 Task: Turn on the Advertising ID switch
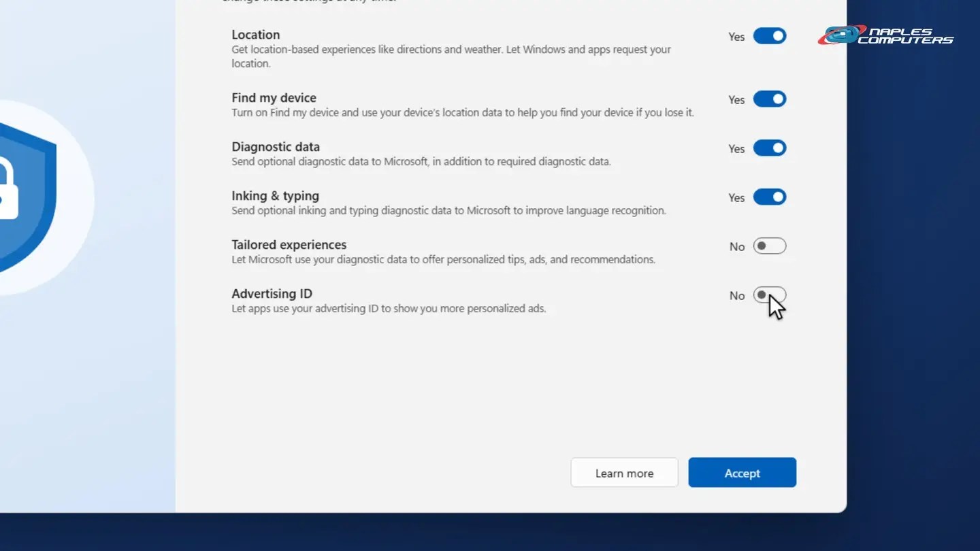pyautogui.click(x=770, y=295)
